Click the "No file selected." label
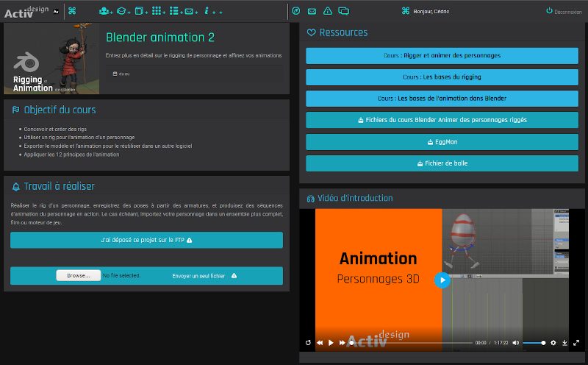 tap(121, 276)
